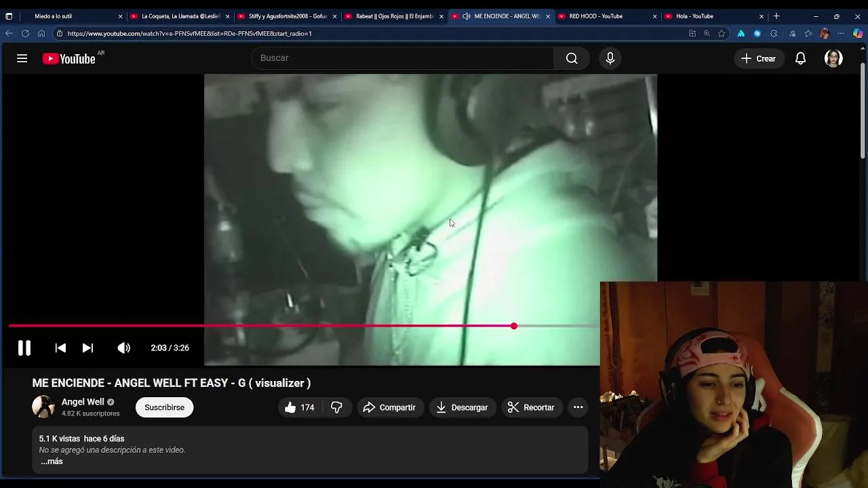Screen dimensions: 868x488
Task: Open the tab actions menu icon
Action: tap(8, 16)
